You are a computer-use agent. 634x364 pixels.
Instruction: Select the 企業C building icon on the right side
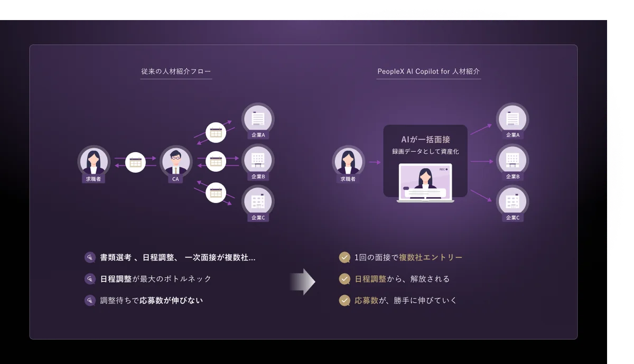tap(511, 201)
